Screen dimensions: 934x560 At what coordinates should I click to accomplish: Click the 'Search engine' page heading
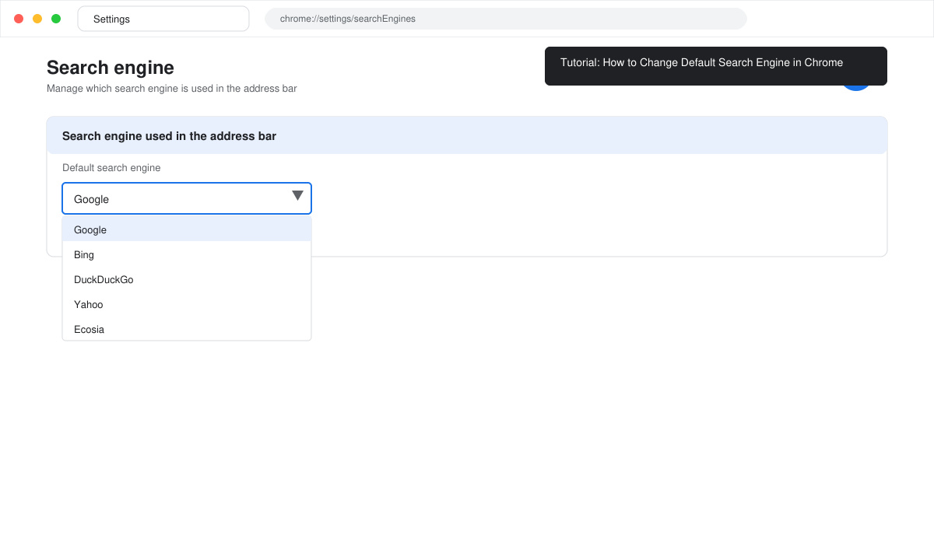[x=111, y=68]
